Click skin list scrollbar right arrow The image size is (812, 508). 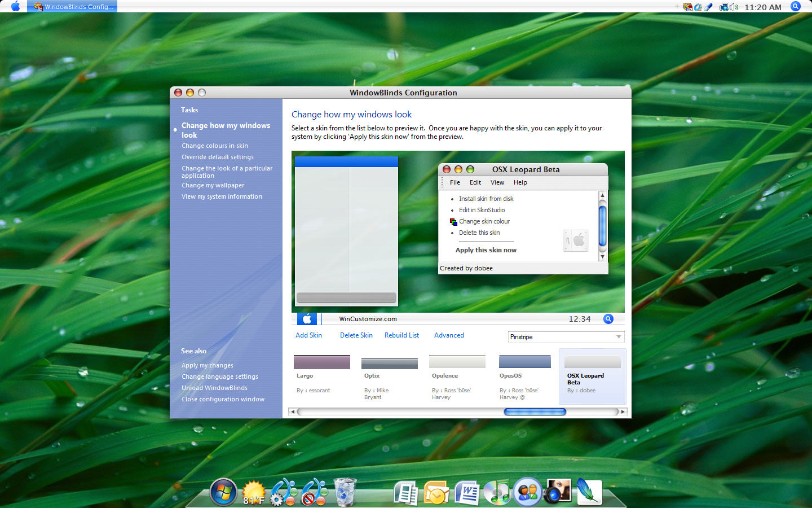623,411
